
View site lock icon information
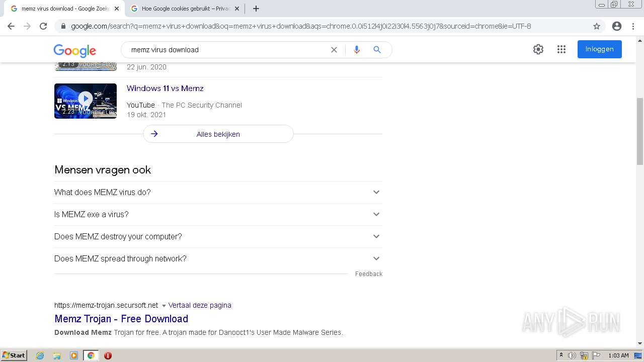63,26
